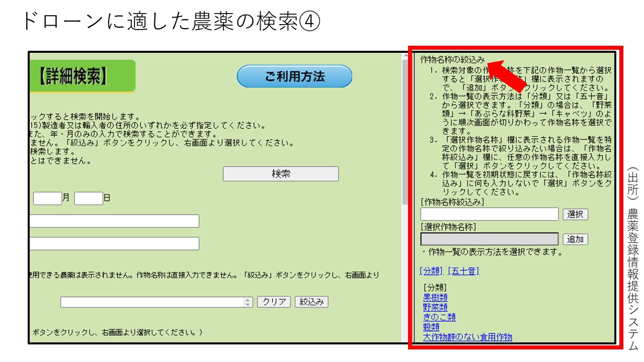Choose the 穀類 category link
The image size is (644, 362).
431,327
